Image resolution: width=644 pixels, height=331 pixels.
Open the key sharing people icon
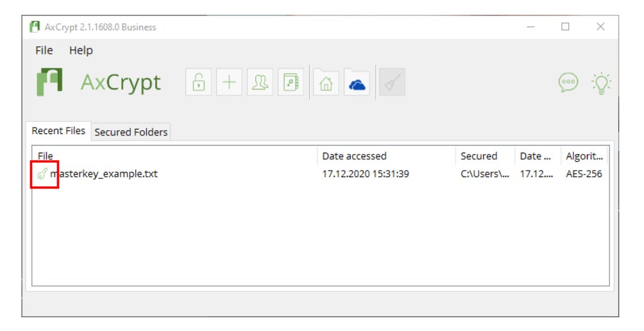pos(260,82)
